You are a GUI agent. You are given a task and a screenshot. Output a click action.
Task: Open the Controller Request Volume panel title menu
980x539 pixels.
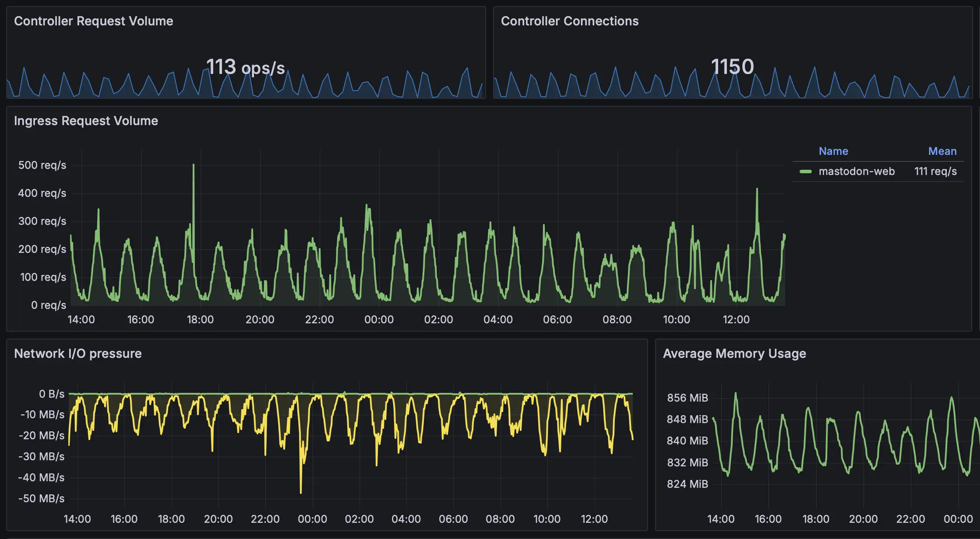click(93, 21)
